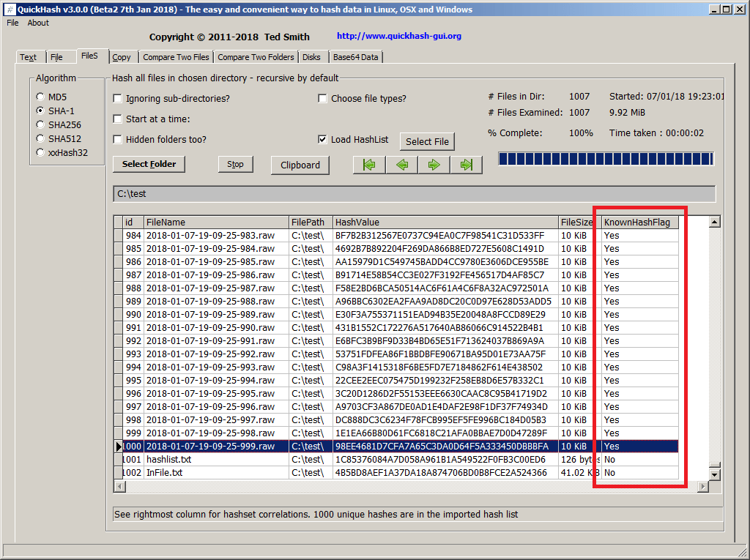The width and height of the screenshot is (750, 560).
Task: Select hashlist.txt file name cell
Action: click(x=217, y=460)
